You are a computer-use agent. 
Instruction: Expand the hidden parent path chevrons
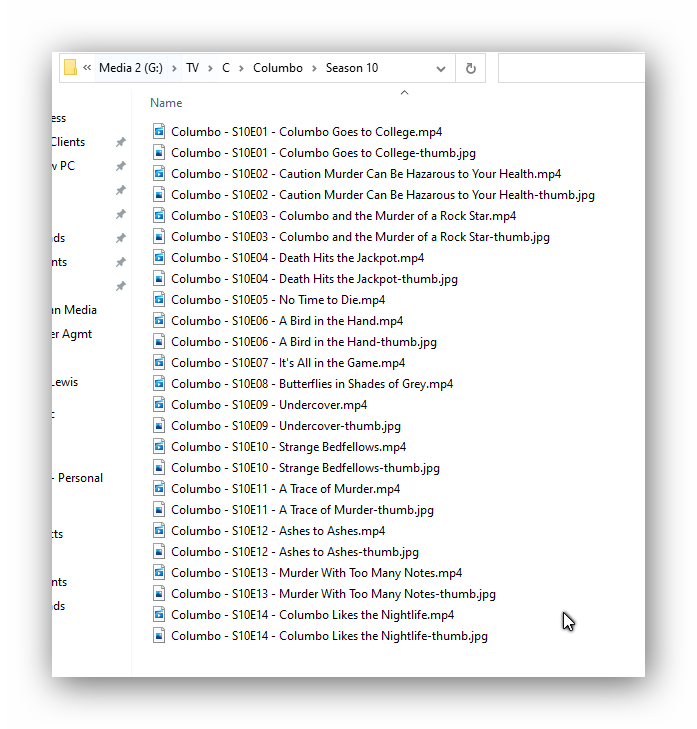click(x=87, y=68)
